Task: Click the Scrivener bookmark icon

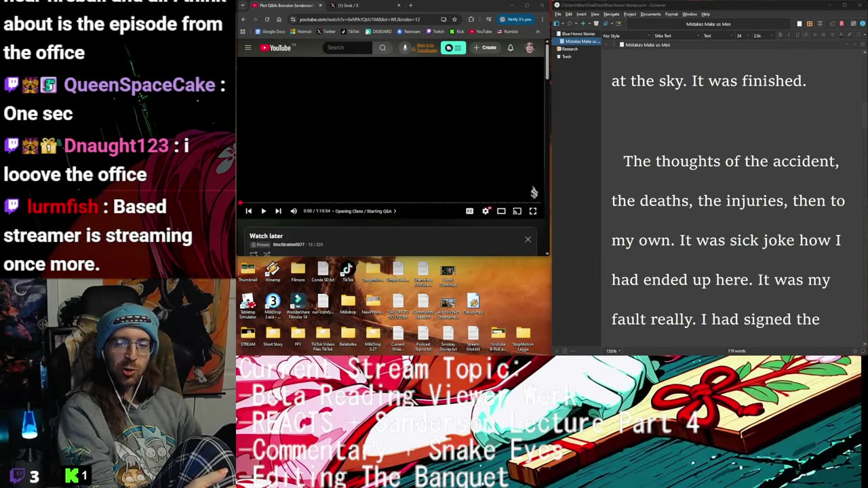Action: tap(842, 24)
